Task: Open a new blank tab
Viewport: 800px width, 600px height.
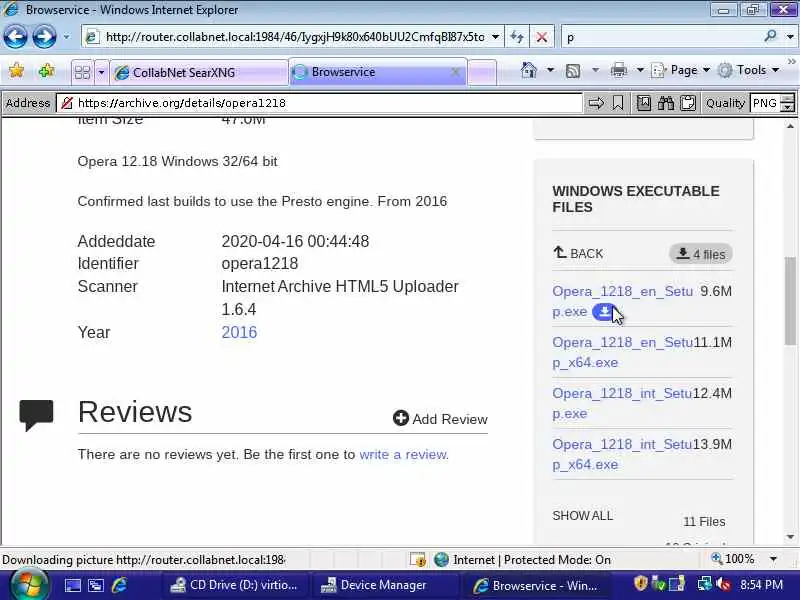Action: click(482, 72)
